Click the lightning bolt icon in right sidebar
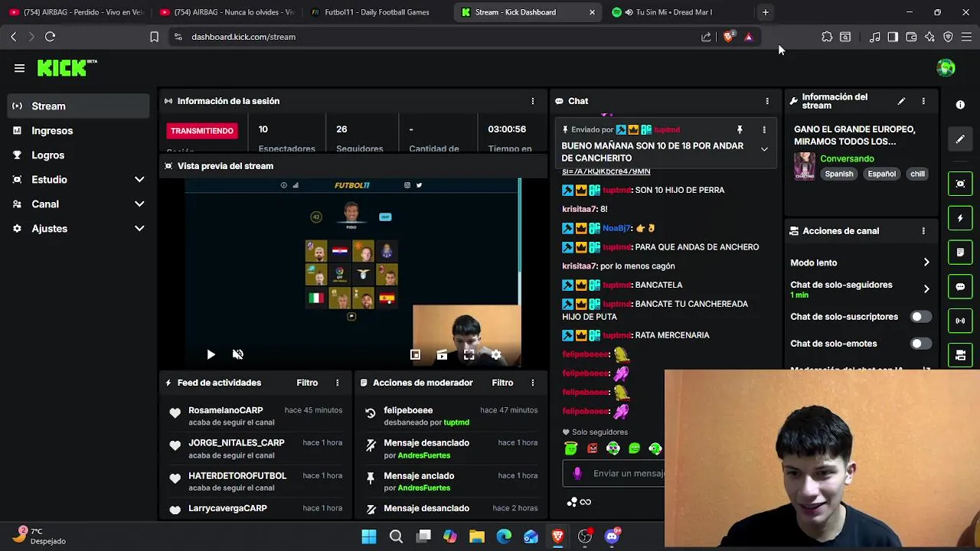This screenshot has height=551, width=980. [960, 218]
